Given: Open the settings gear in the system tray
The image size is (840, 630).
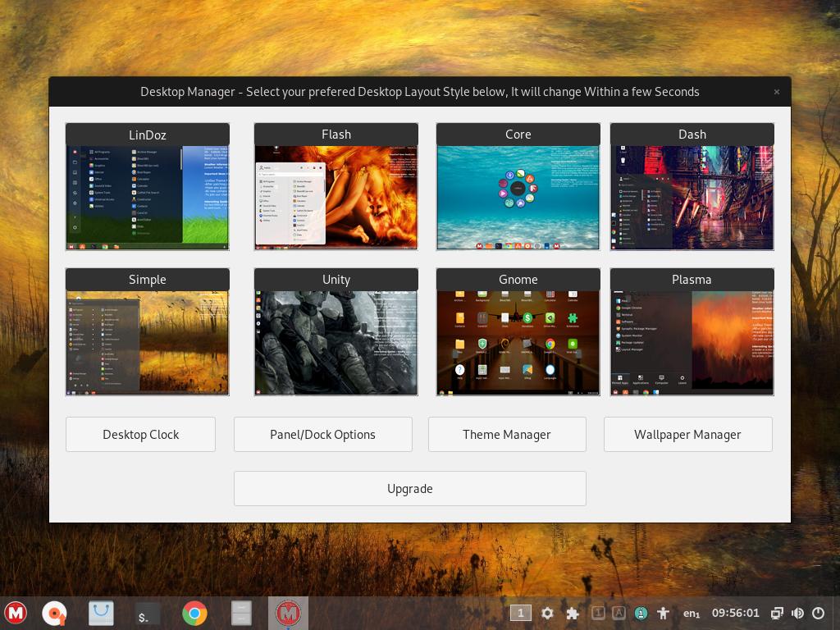Looking at the screenshot, I should (547, 614).
